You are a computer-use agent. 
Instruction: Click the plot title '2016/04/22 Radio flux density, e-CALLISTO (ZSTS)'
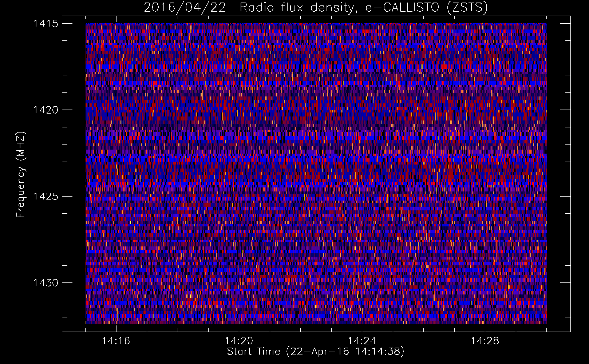point(316,8)
